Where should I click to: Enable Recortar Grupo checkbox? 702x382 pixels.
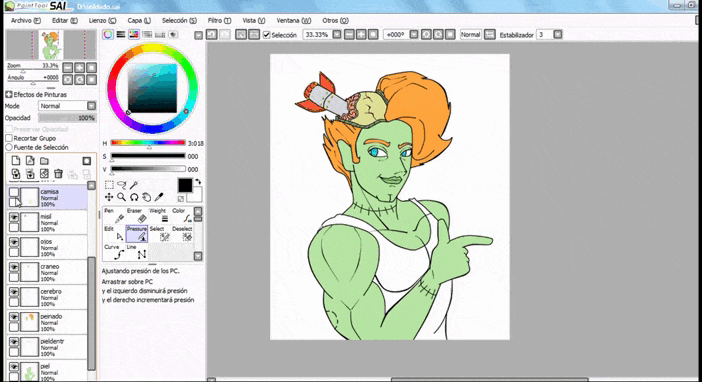(9, 138)
